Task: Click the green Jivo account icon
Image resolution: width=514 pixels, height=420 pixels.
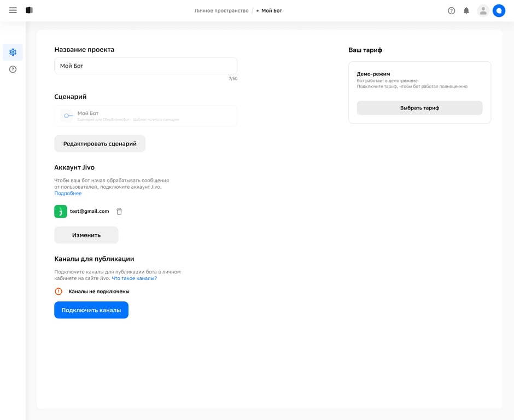Action: [x=60, y=211]
